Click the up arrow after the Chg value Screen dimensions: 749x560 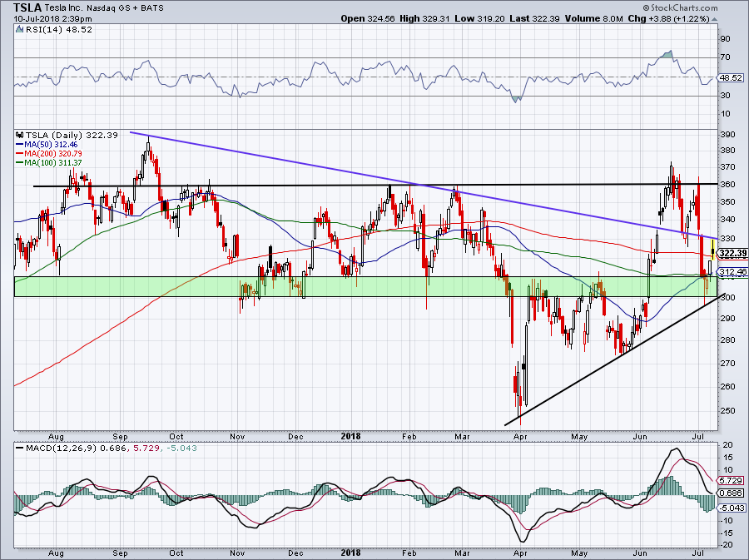click(x=714, y=20)
